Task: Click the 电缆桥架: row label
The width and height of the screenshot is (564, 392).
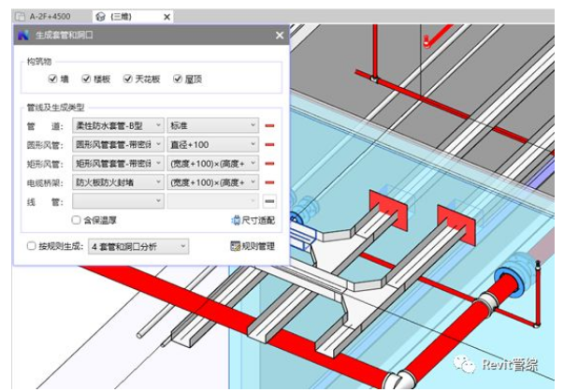Action: (45, 183)
